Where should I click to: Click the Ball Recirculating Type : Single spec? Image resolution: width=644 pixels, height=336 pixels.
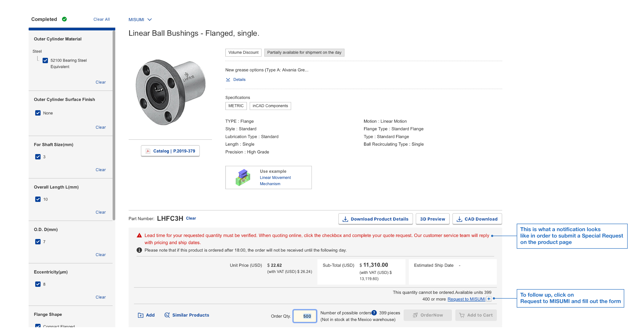(x=394, y=144)
